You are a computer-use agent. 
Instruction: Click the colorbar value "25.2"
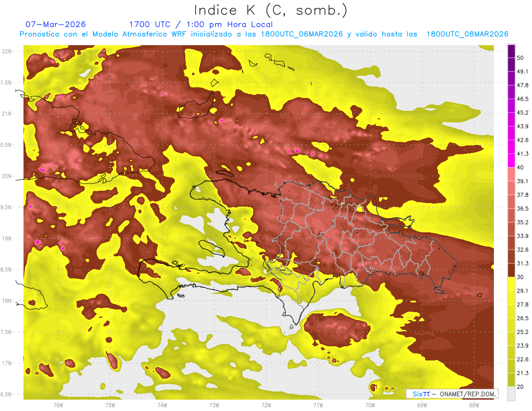point(523,332)
